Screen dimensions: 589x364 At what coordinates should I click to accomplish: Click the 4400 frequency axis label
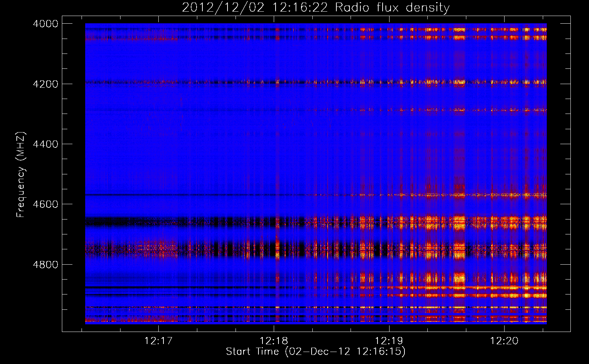(x=46, y=144)
